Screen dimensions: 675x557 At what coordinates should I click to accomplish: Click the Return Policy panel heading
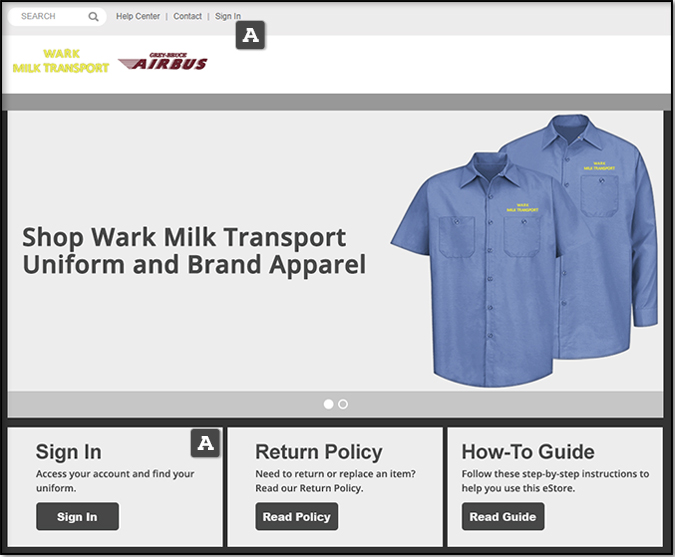318,451
